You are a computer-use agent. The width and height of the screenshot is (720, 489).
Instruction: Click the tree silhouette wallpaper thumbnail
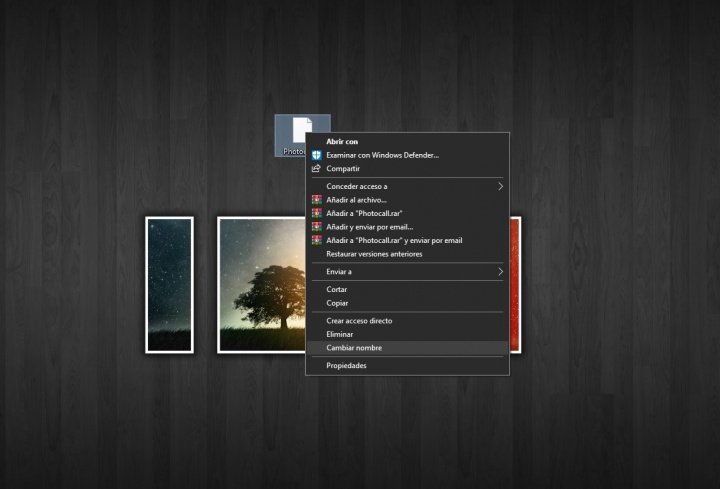pos(262,285)
